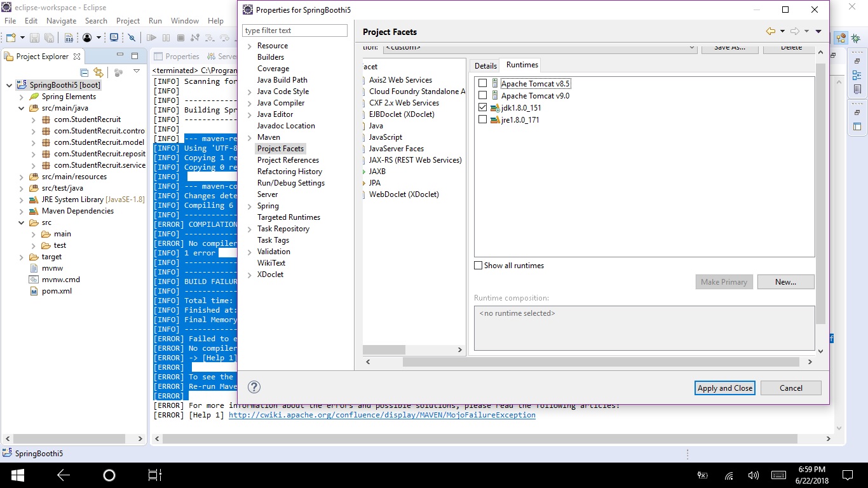Open Task View on the taskbar

click(155, 475)
